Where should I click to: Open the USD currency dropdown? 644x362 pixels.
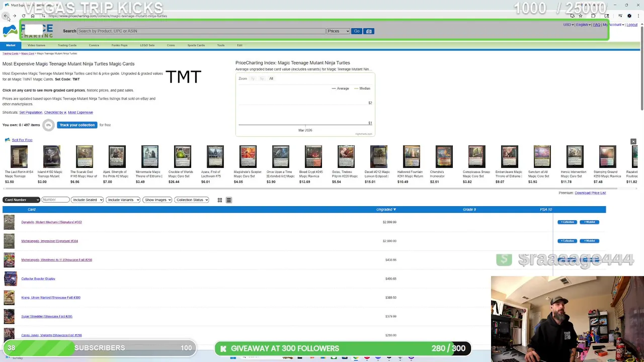pos(569,25)
